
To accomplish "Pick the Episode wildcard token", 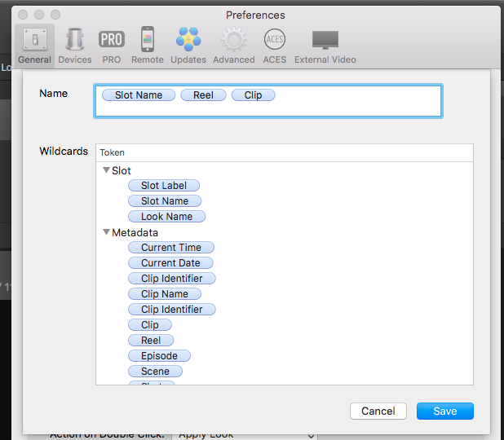I will tap(159, 356).
